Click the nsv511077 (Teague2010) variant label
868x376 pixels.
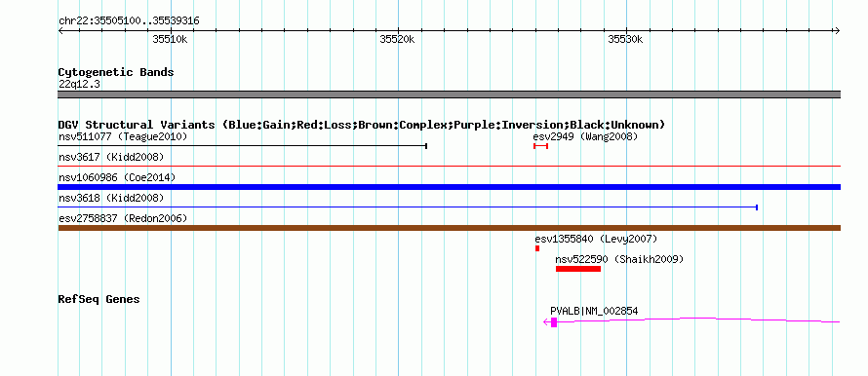[x=123, y=136]
